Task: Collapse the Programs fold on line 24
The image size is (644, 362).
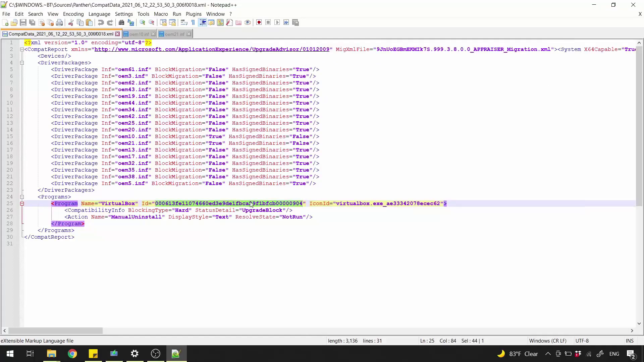Action: (22, 197)
